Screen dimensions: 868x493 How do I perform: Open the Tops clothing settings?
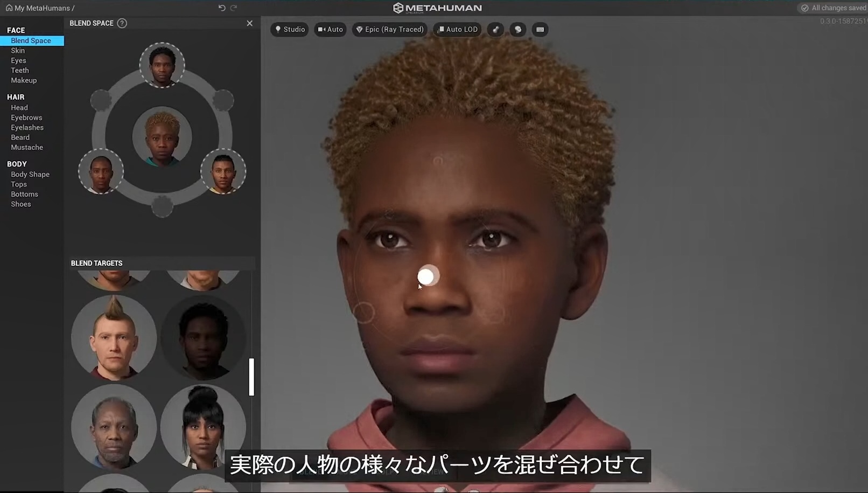(x=19, y=184)
